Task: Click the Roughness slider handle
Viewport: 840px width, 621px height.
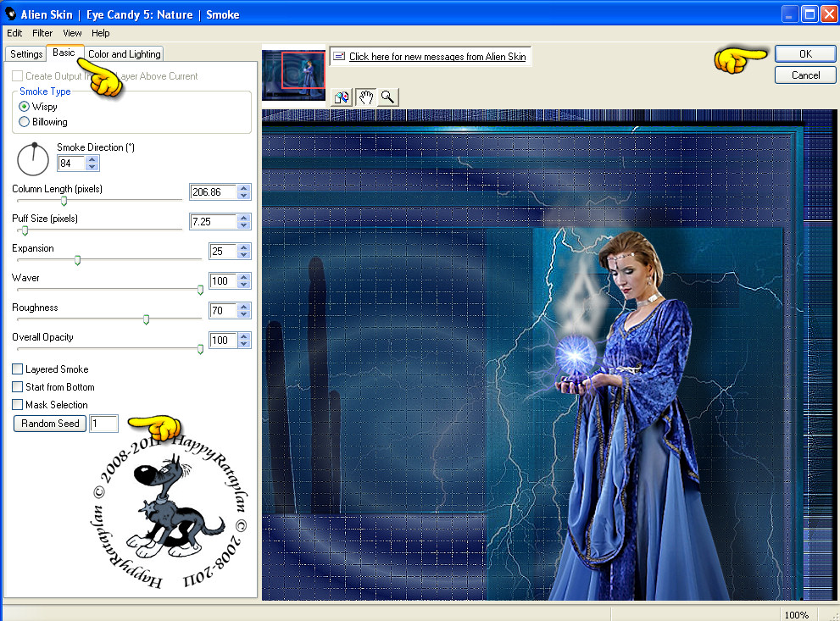Action: (147, 319)
